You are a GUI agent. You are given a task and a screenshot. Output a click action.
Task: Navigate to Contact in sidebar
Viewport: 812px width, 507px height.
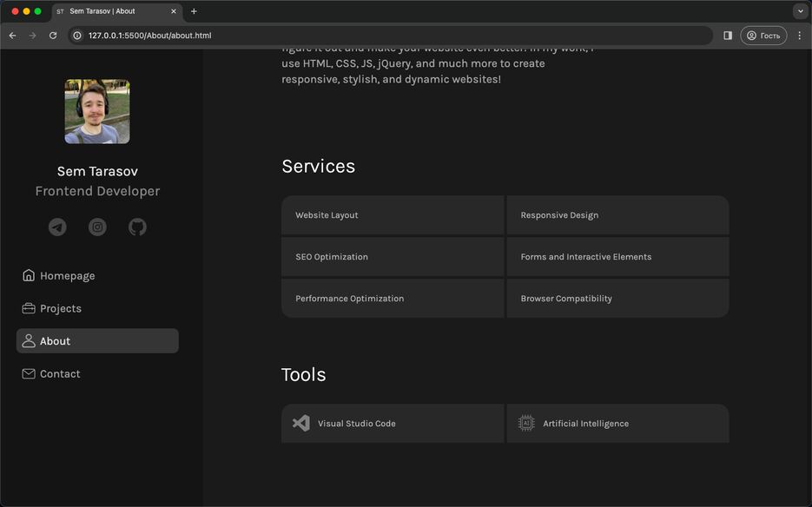(x=97, y=373)
